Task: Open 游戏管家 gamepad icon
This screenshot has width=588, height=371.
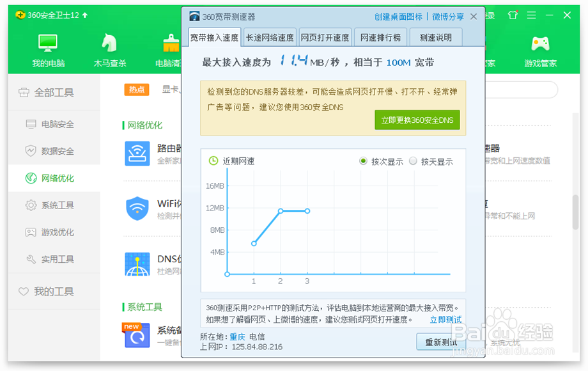Action: click(540, 51)
